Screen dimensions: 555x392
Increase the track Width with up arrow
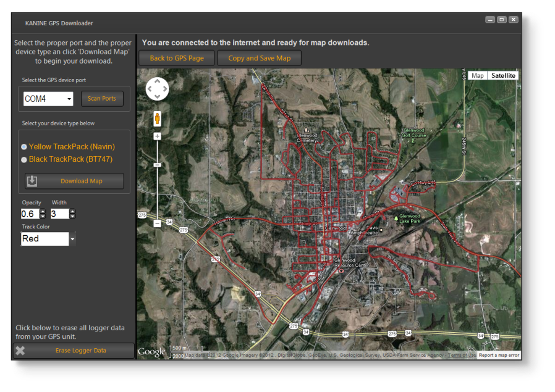72,211
